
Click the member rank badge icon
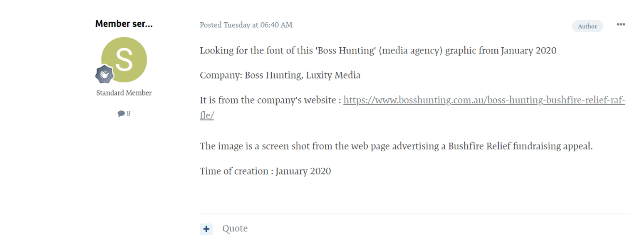(104, 74)
